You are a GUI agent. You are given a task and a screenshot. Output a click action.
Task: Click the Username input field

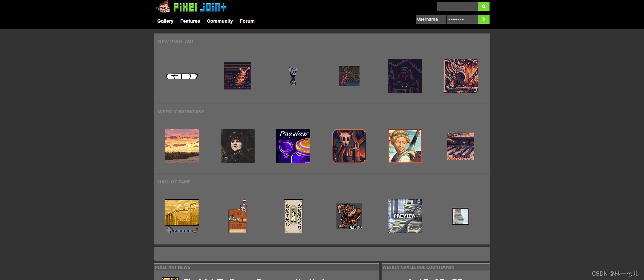click(431, 19)
